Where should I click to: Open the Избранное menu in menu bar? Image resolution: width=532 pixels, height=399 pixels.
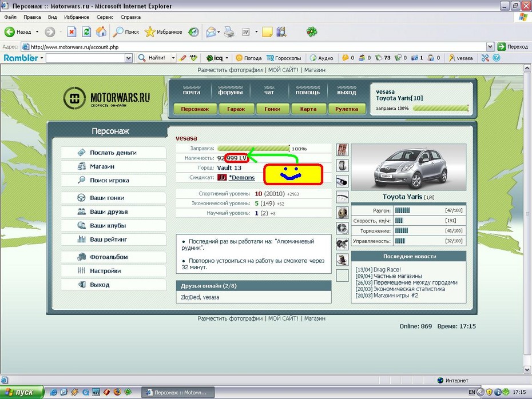77,17
